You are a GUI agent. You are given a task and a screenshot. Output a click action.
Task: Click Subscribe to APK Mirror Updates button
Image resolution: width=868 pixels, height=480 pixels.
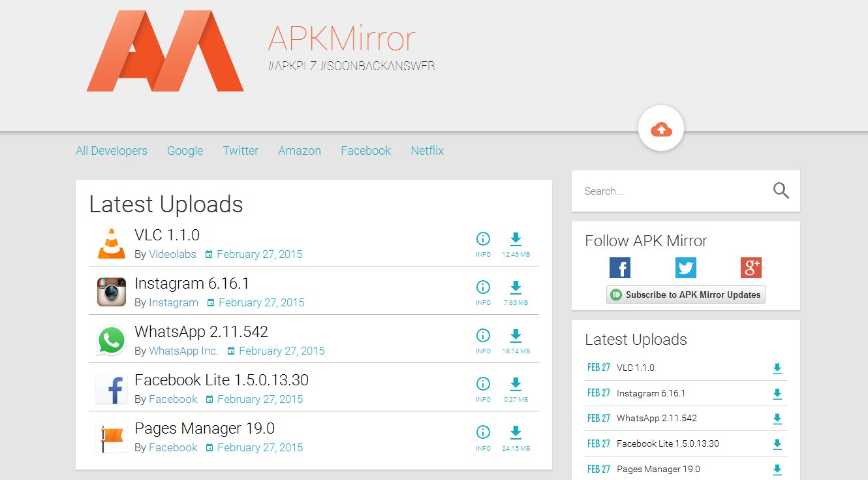[x=686, y=295]
